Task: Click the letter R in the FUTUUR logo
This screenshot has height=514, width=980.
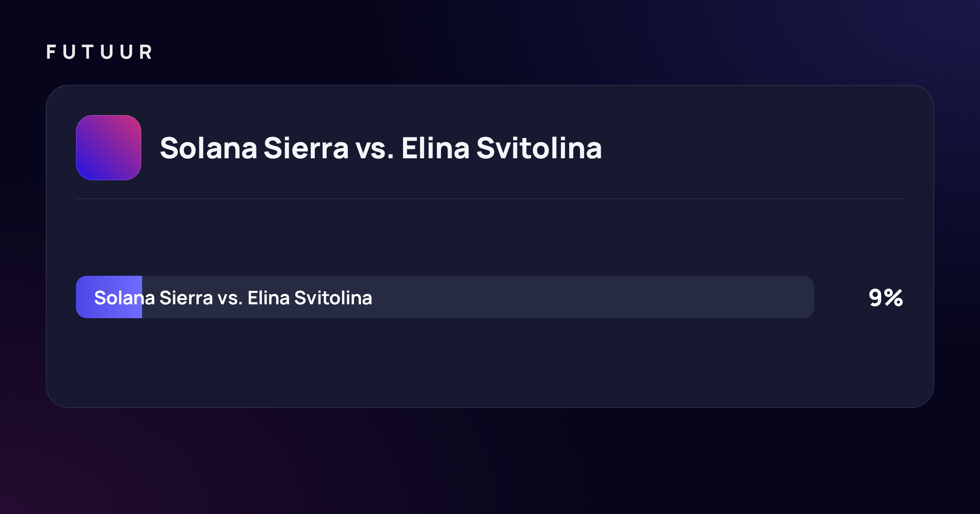Action: click(146, 52)
